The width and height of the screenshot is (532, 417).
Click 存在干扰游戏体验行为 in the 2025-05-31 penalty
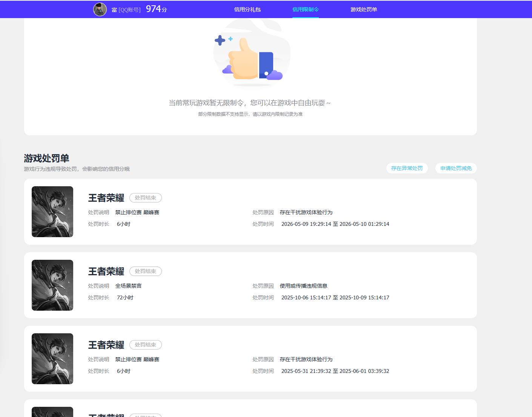tap(306, 359)
